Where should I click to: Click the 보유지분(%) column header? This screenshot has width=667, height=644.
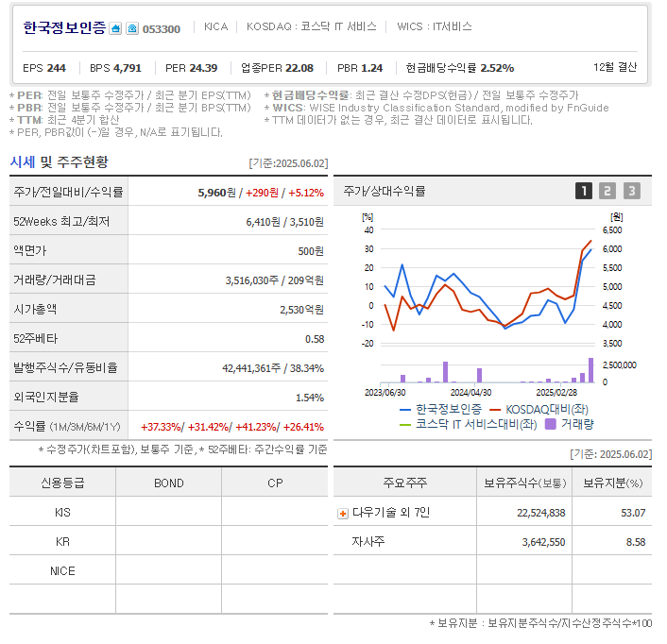(x=612, y=483)
